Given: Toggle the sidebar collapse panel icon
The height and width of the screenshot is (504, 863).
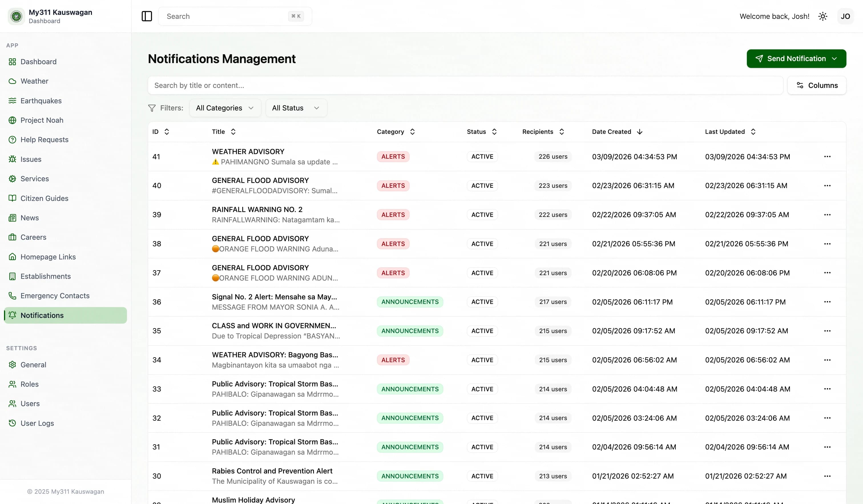Looking at the screenshot, I should pos(147,16).
